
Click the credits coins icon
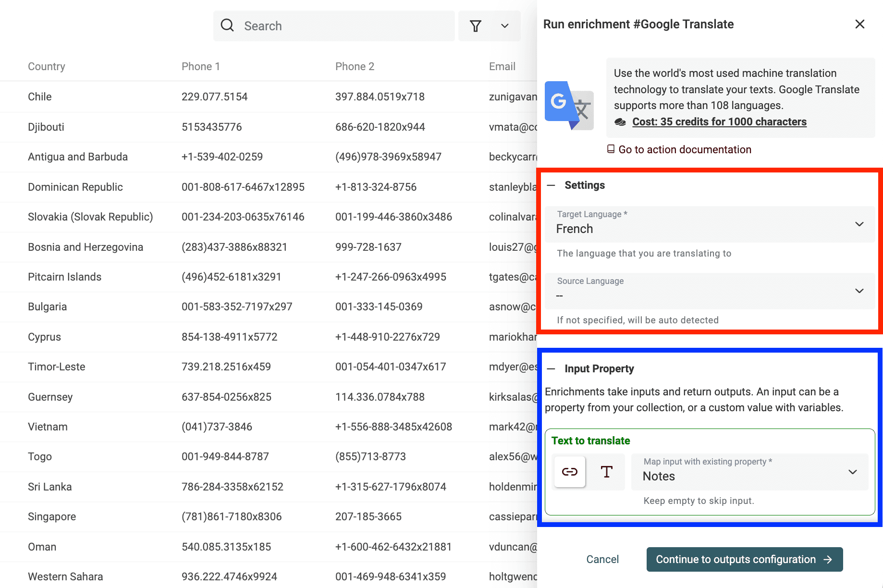pos(620,122)
